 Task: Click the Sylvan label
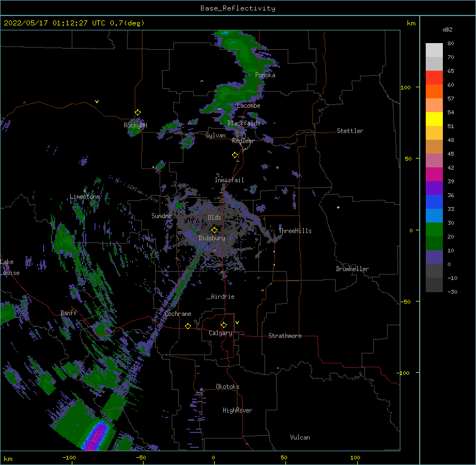coord(215,135)
